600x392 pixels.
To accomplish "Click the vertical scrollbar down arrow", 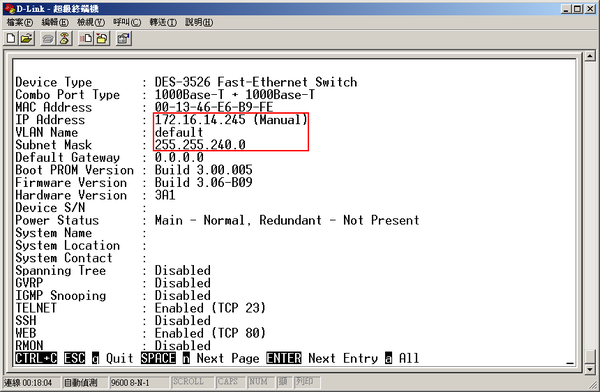I will pyautogui.click(x=590, y=369).
